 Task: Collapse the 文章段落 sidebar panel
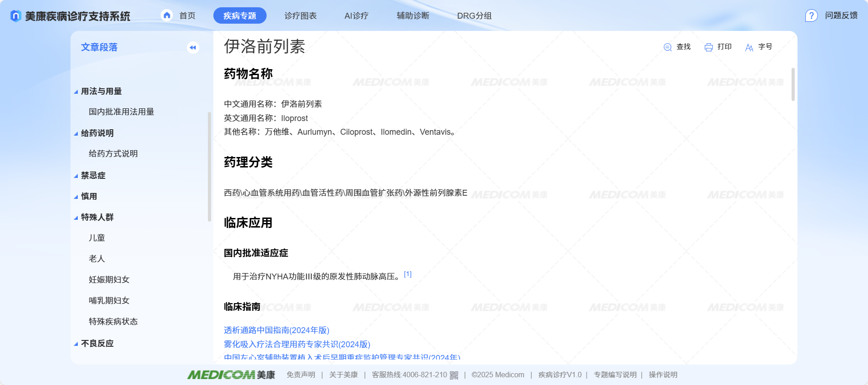pyautogui.click(x=193, y=47)
